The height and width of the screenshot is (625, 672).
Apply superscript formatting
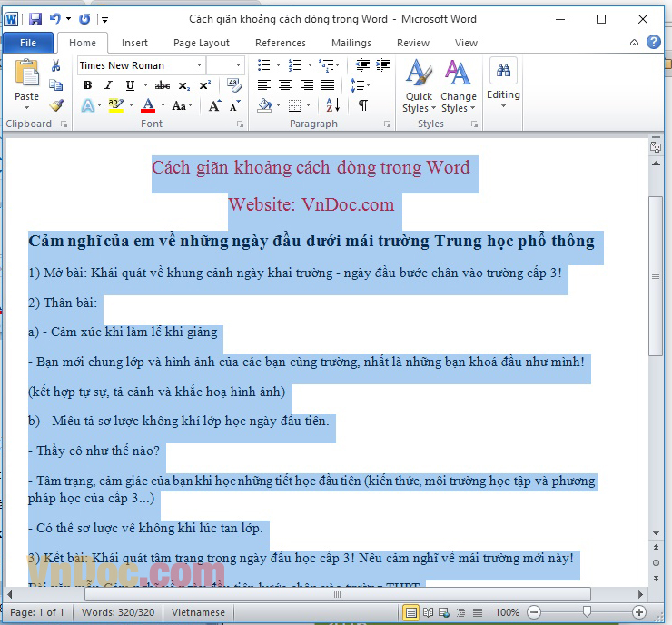coord(205,85)
